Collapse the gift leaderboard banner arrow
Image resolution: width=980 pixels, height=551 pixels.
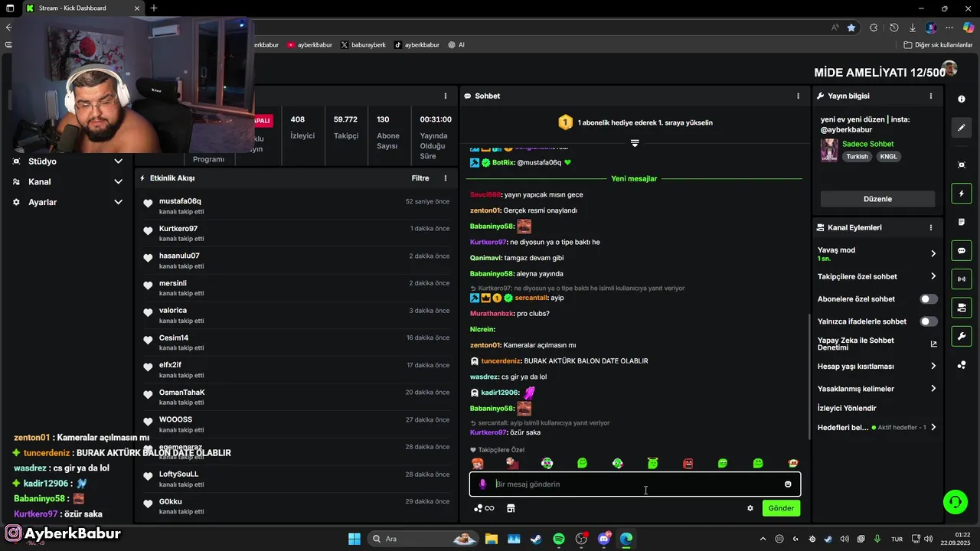point(635,143)
